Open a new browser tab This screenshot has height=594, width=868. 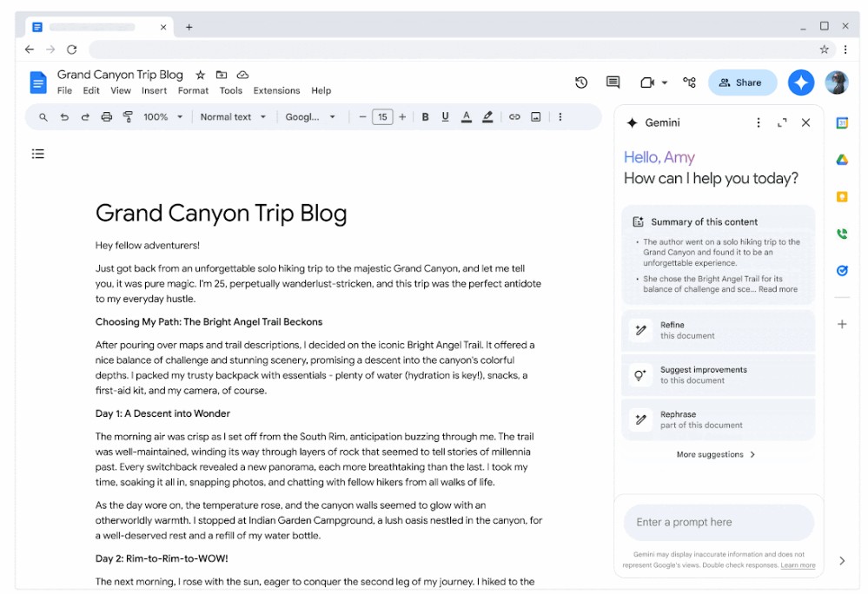click(x=189, y=27)
